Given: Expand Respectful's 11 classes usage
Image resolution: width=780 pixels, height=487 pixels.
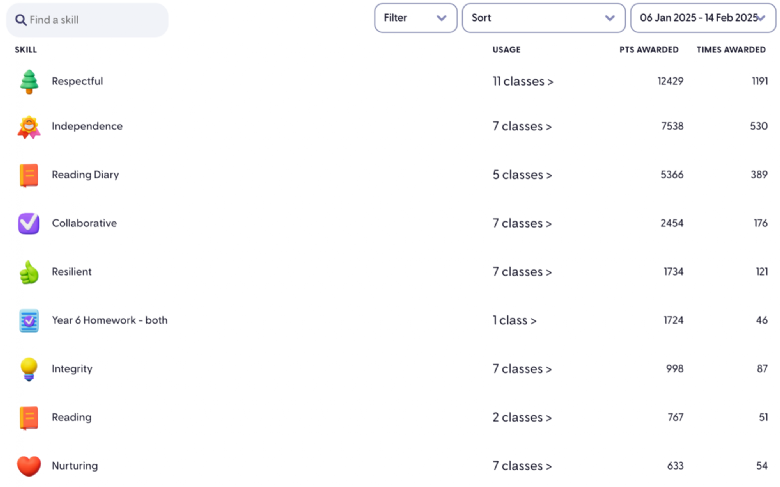Looking at the screenshot, I should click(523, 81).
